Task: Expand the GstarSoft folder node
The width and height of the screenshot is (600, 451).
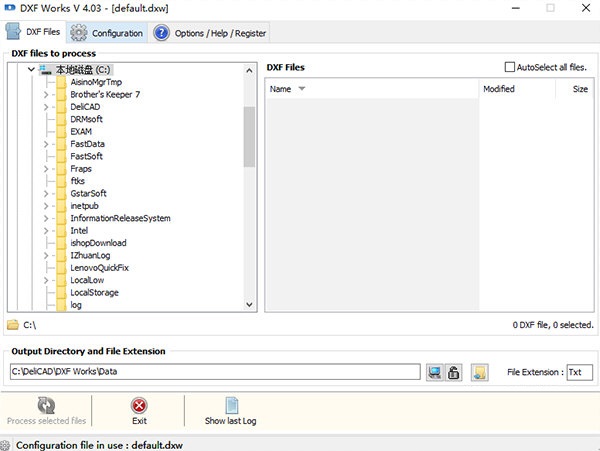Action: pos(46,194)
